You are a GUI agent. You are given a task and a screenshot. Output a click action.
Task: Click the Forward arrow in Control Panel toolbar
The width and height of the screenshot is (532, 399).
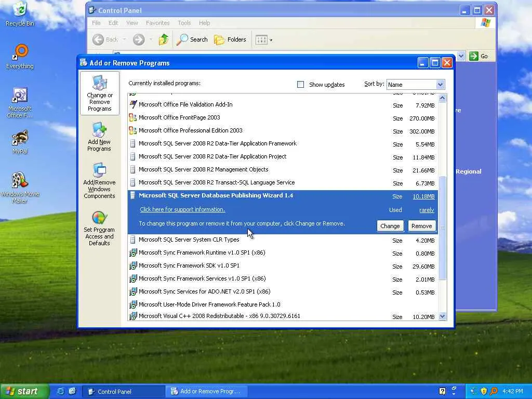click(x=138, y=39)
